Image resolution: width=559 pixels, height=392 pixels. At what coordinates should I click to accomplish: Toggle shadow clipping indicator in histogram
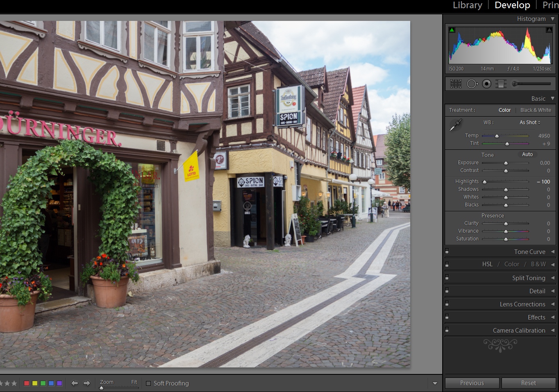coord(452,30)
